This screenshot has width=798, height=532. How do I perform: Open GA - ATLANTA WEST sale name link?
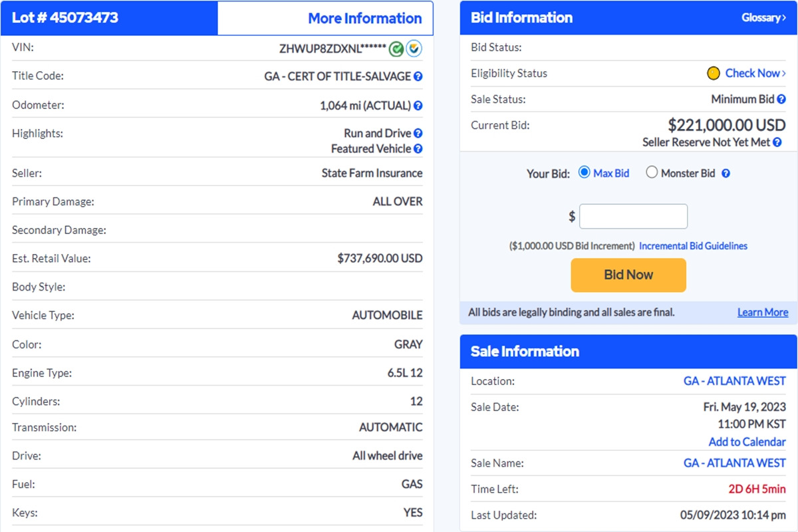[735, 463]
